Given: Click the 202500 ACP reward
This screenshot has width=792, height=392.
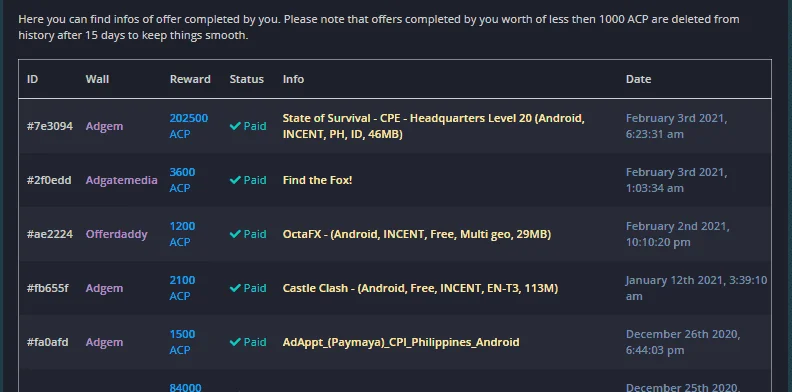Looking at the screenshot, I should [188, 126].
